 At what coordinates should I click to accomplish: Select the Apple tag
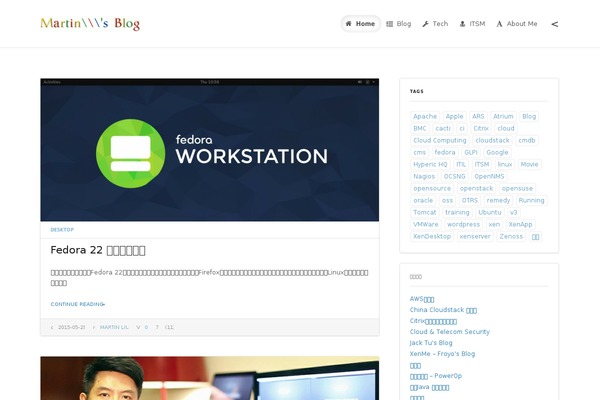coord(454,116)
